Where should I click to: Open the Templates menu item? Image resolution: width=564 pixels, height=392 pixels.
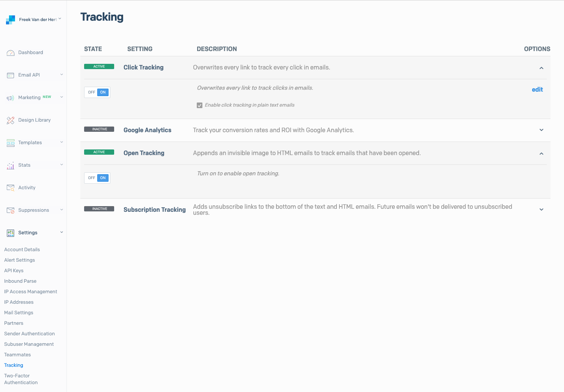[x=30, y=143]
